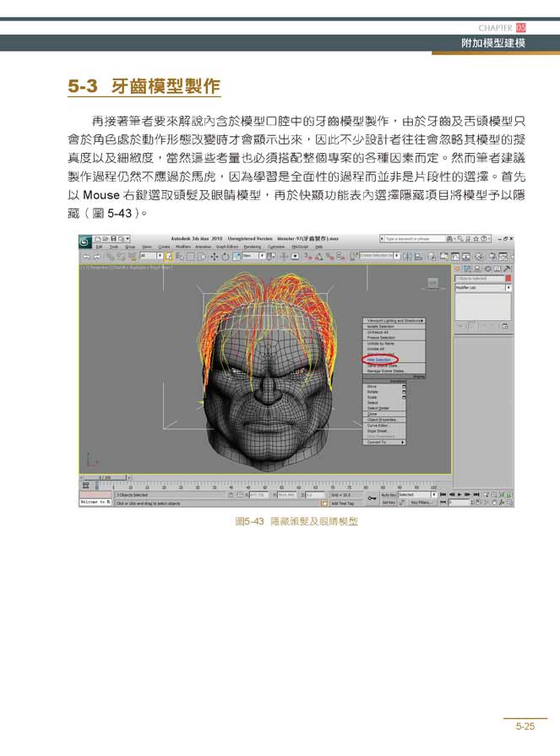Viewport: 560px width, 756px height.
Task: Click the time slider 0/100 handle
Action: tap(105, 477)
